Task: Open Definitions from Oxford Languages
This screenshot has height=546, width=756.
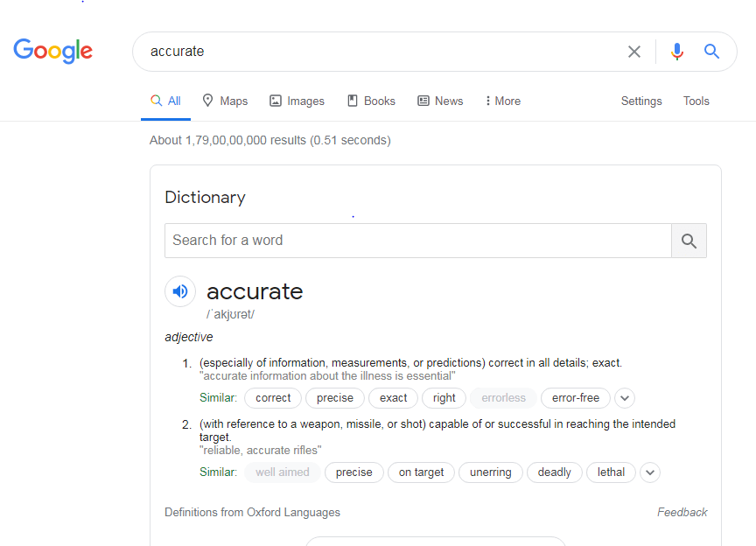Action: 253,512
